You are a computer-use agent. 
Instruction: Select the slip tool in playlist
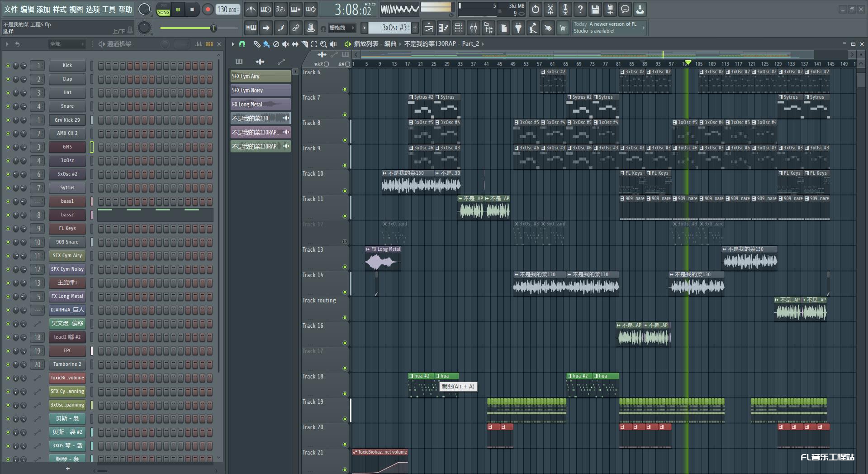coord(295,44)
